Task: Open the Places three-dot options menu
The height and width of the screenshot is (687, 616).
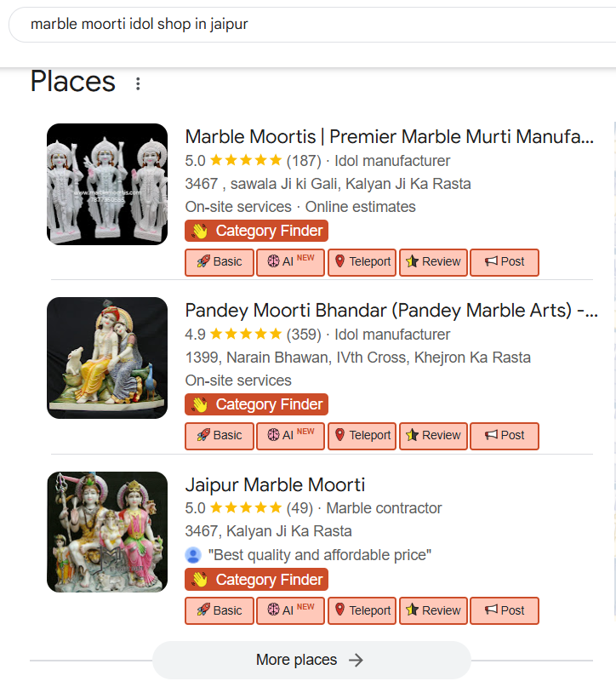Action: click(x=138, y=83)
